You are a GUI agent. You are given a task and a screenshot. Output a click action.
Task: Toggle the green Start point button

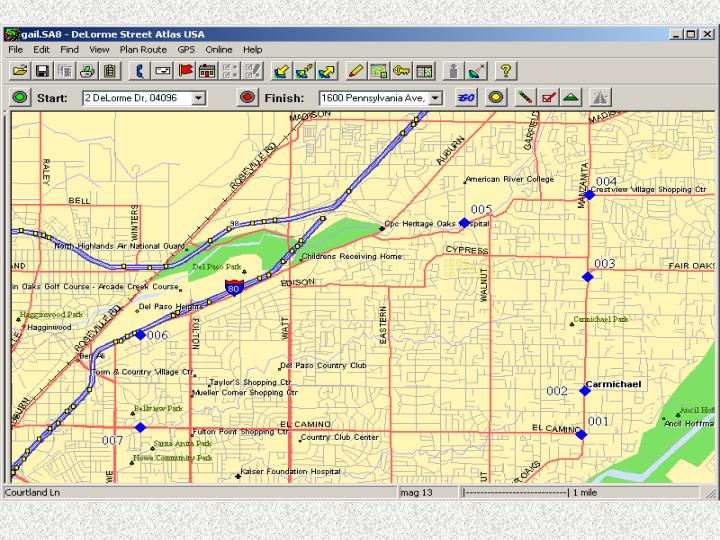[x=20, y=98]
